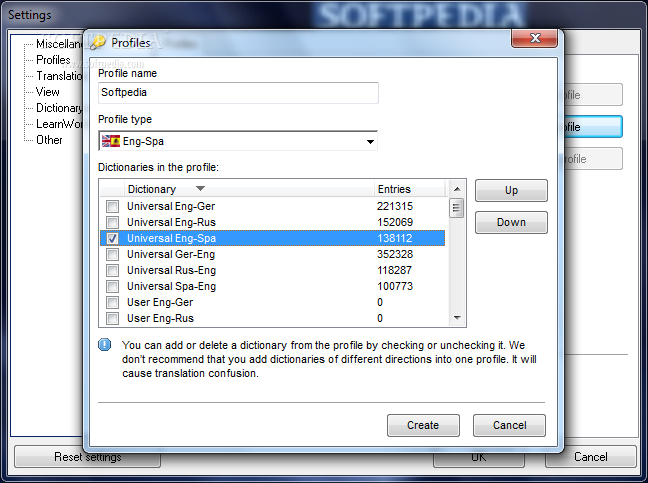The width and height of the screenshot is (648, 483).
Task: Check the Universal Eng-Rus dictionary
Action: point(112,222)
